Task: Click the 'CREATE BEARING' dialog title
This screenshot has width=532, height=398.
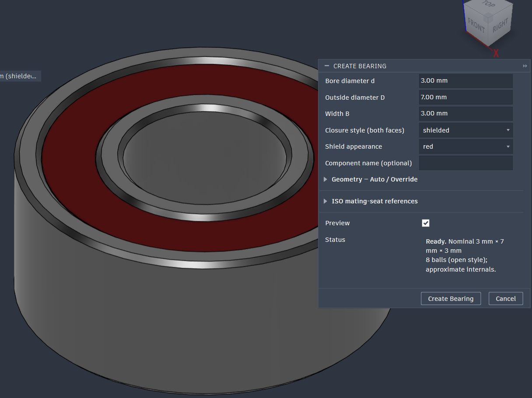Action: click(360, 66)
